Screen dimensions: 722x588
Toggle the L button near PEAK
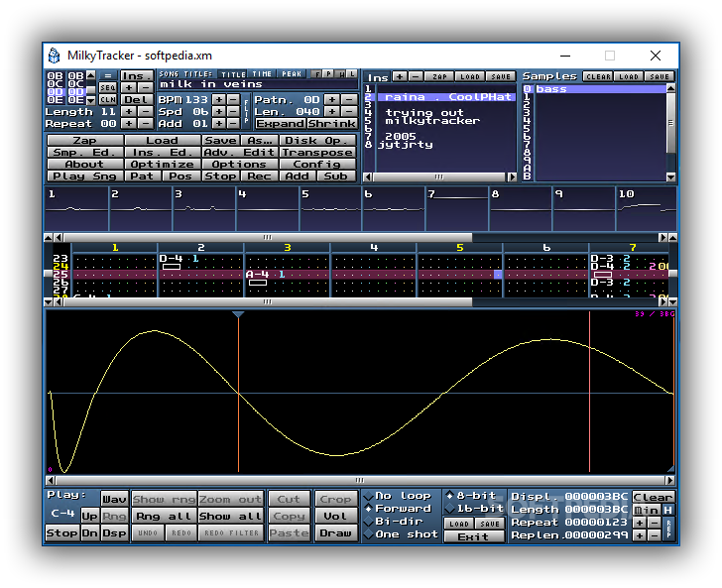[x=352, y=73]
